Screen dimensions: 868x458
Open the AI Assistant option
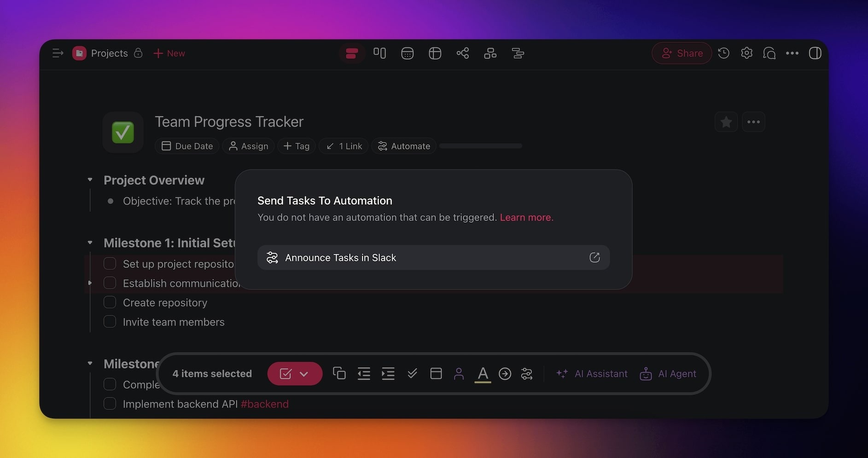pyautogui.click(x=592, y=374)
